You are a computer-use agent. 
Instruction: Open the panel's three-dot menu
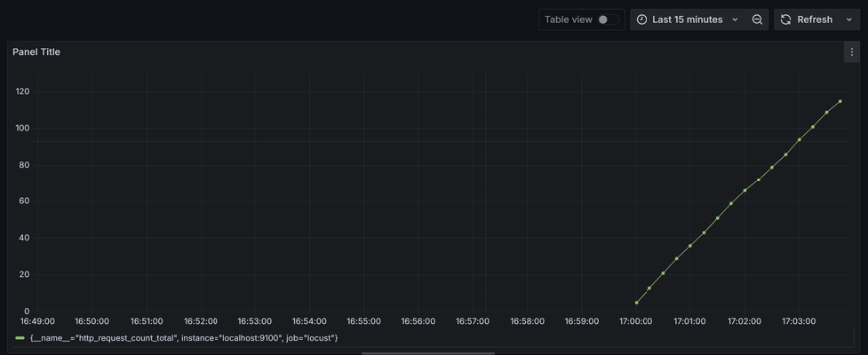point(851,52)
